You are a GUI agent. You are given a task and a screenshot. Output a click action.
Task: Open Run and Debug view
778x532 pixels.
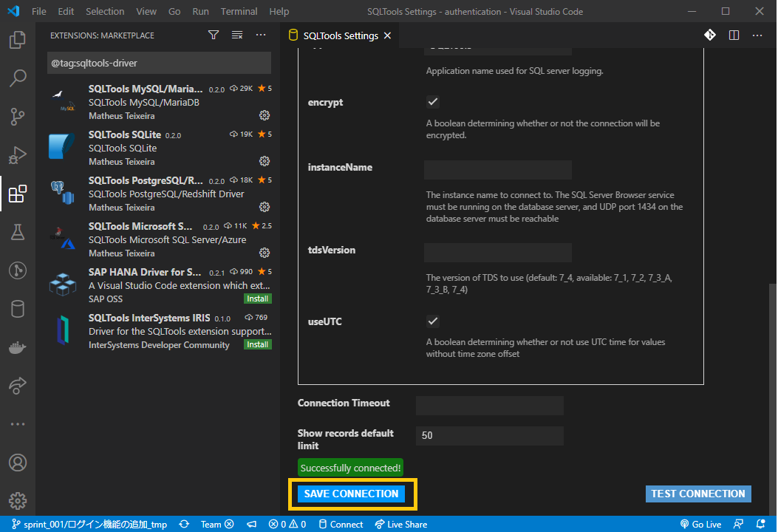[x=18, y=155]
